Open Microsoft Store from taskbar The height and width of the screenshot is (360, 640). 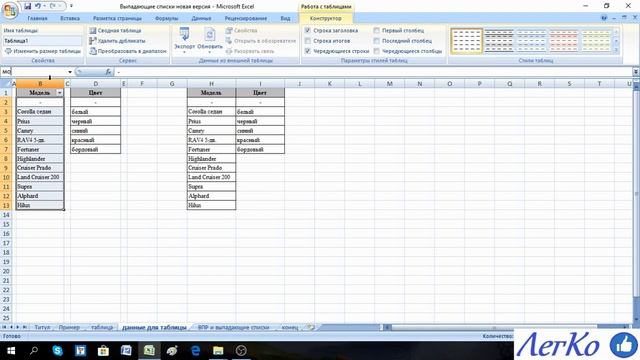coord(103,351)
